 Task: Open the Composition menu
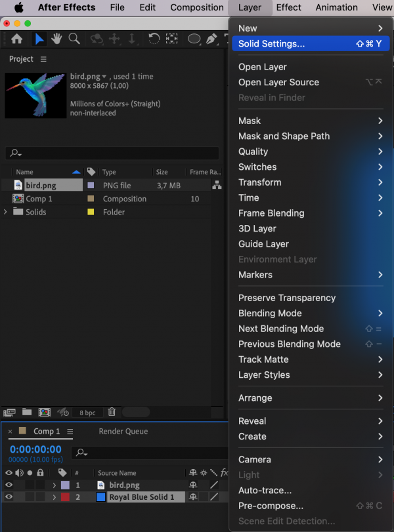click(196, 7)
